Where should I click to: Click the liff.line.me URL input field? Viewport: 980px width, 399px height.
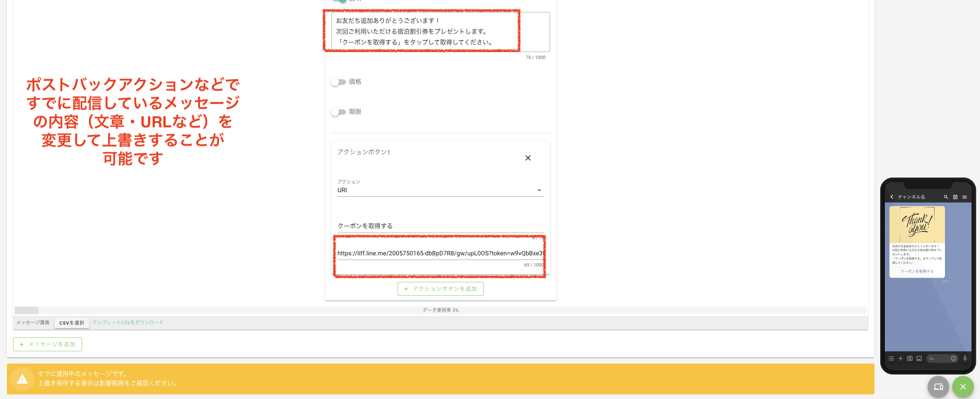[440, 253]
